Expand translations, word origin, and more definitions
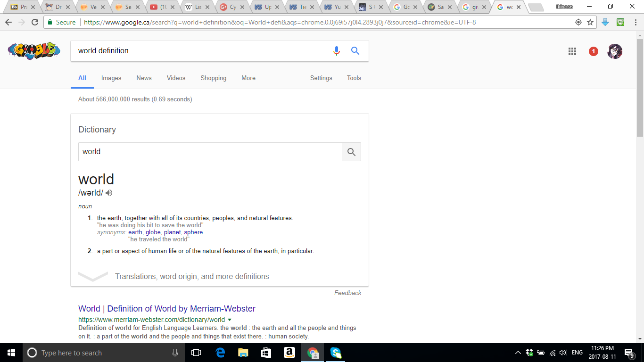 coord(191,277)
